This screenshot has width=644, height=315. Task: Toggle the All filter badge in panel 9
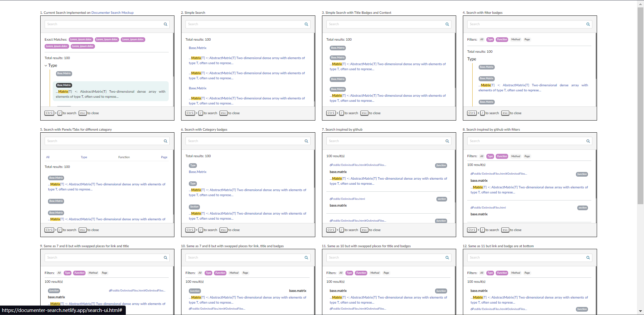[x=59, y=273]
